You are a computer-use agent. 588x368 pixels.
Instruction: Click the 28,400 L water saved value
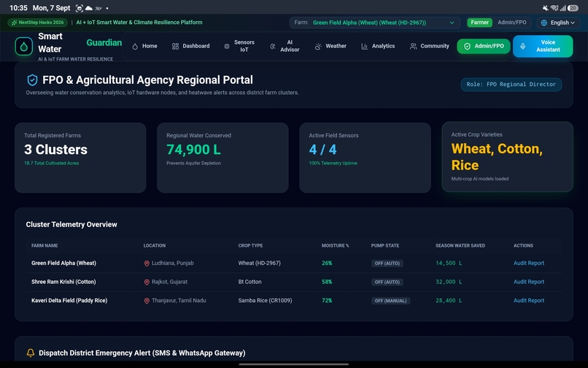pos(449,301)
